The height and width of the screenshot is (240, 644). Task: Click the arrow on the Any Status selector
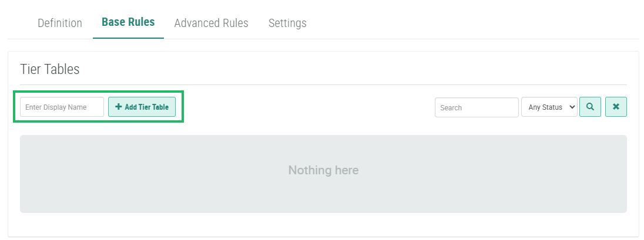coord(572,107)
